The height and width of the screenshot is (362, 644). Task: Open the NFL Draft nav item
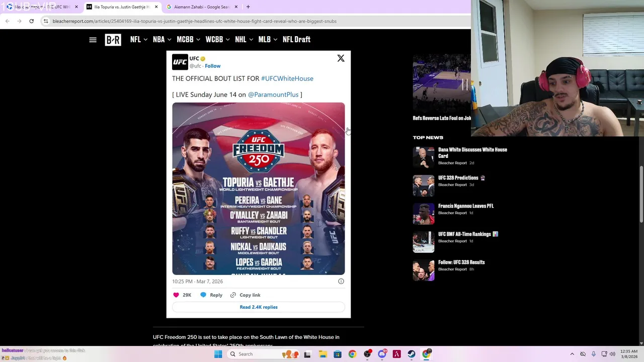[x=296, y=40]
